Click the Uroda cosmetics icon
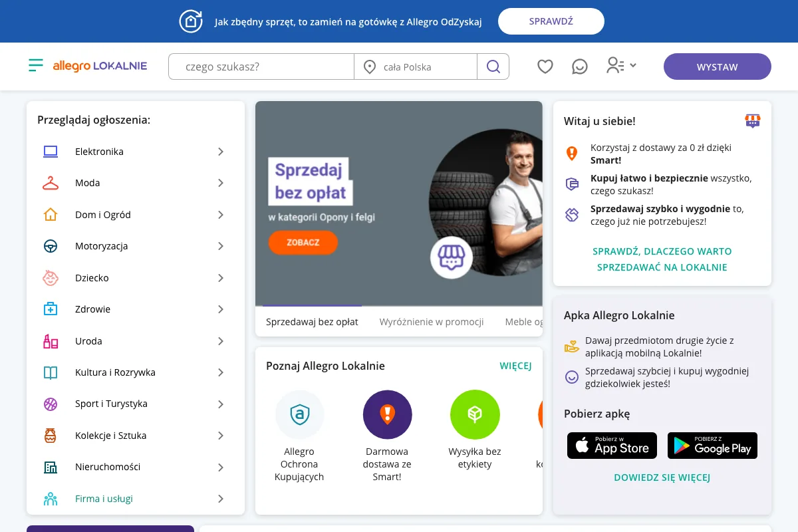Image resolution: width=798 pixels, height=532 pixels. coord(51,341)
